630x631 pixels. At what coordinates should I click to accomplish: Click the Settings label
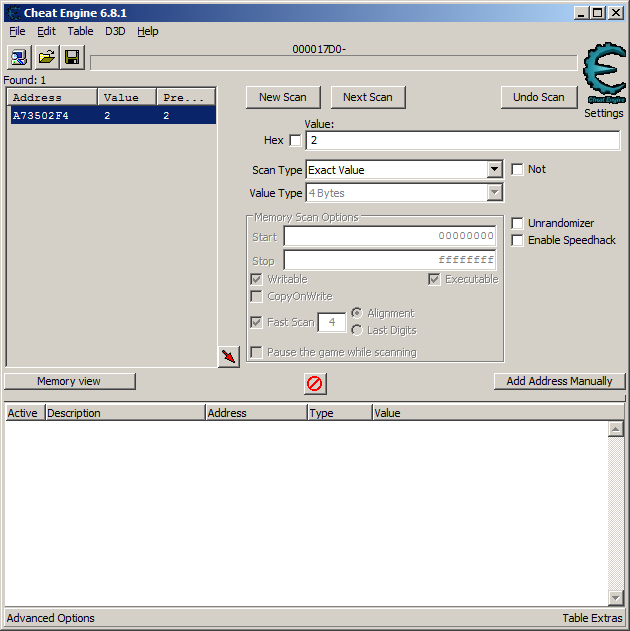coord(604,113)
